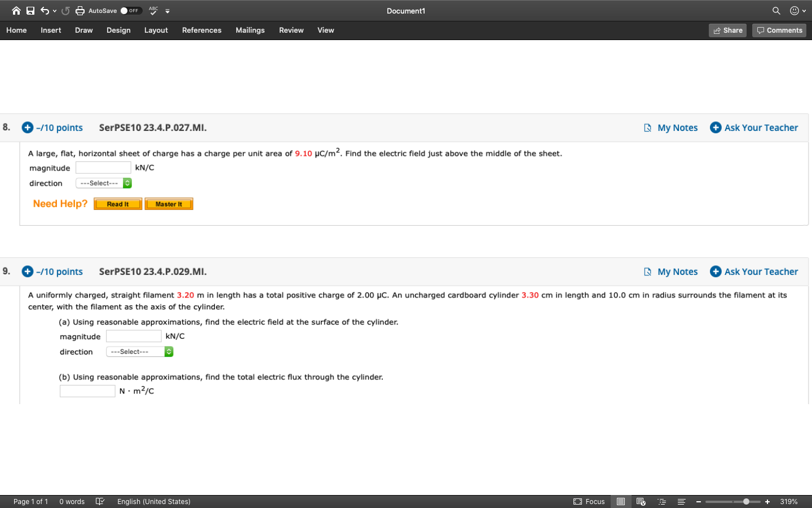This screenshot has width=812, height=508.
Task: Select Print Layout view icon
Action: [621, 501]
